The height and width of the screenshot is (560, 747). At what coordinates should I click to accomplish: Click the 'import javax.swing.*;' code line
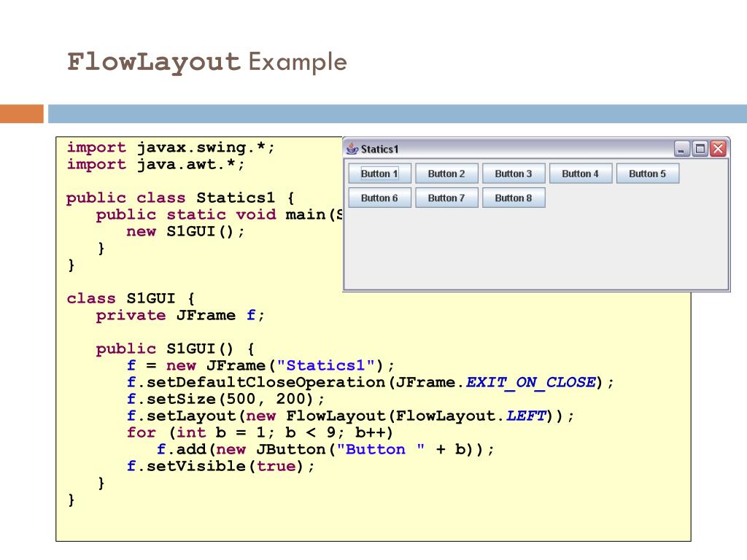(x=171, y=147)
